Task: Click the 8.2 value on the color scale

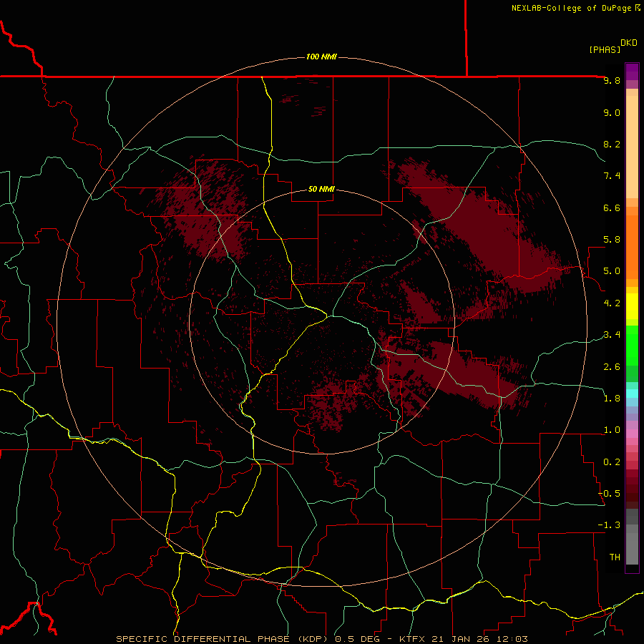Action: point(612,144)
